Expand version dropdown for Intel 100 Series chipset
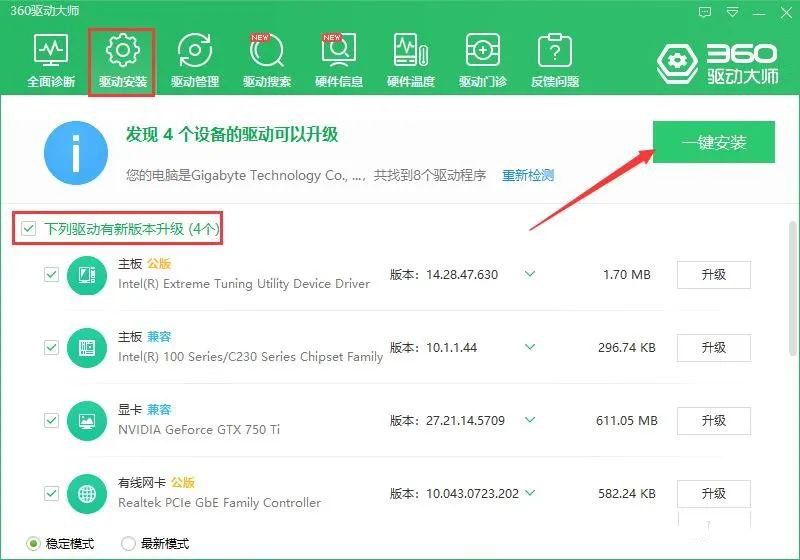Image resolution: width=800 pixels, height=560 pixels. 530,347
